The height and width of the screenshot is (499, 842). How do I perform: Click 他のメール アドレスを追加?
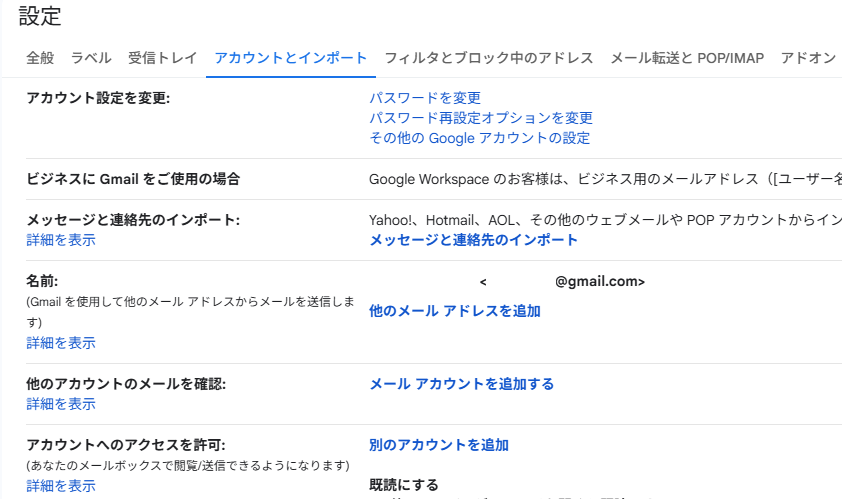[455, 311]
